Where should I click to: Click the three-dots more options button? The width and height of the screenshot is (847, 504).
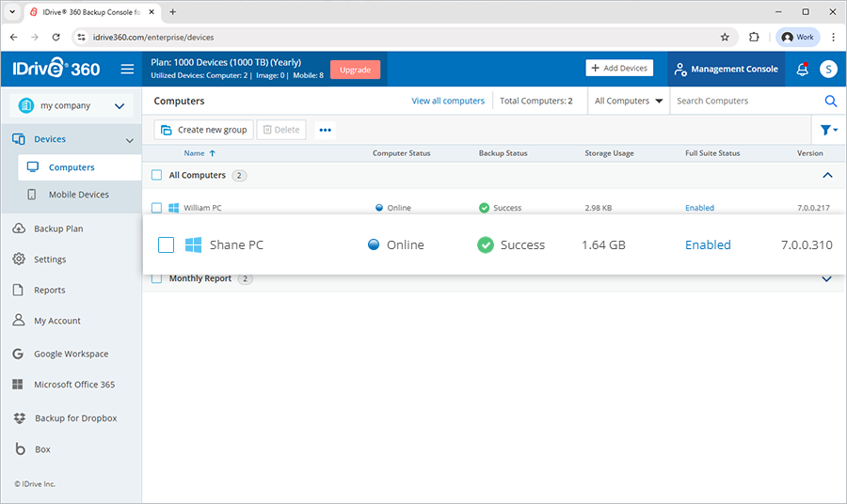[326, 130]
